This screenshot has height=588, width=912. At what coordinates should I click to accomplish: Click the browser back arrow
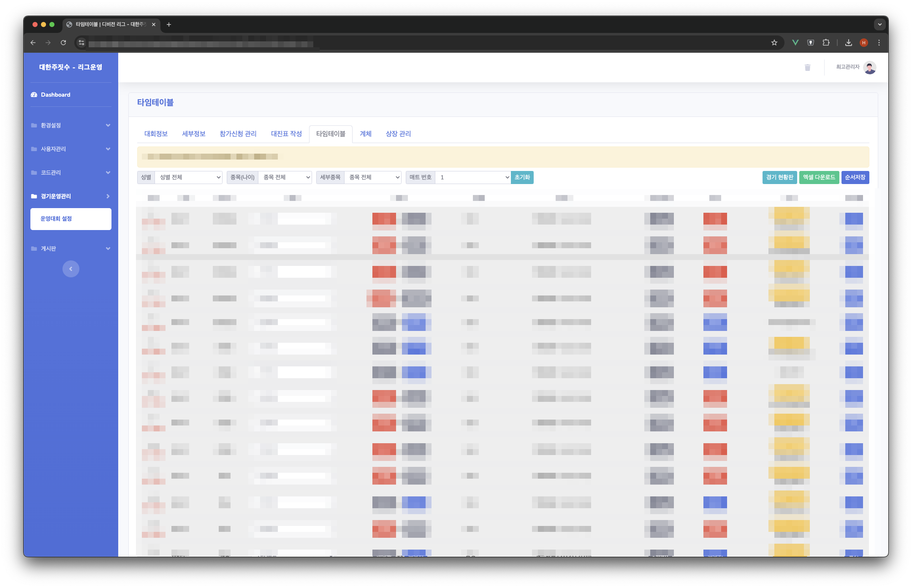point(33,43)
